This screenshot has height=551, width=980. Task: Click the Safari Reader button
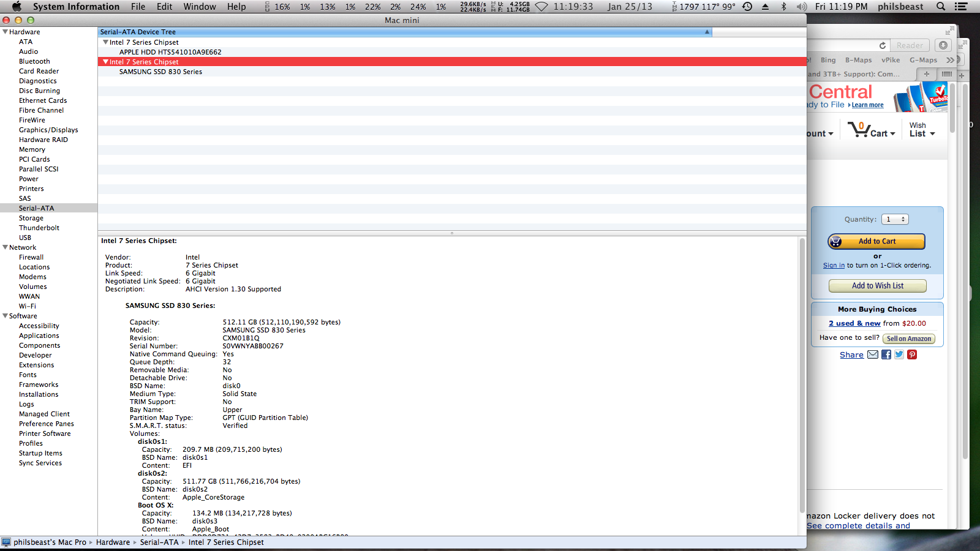[910, 45]
